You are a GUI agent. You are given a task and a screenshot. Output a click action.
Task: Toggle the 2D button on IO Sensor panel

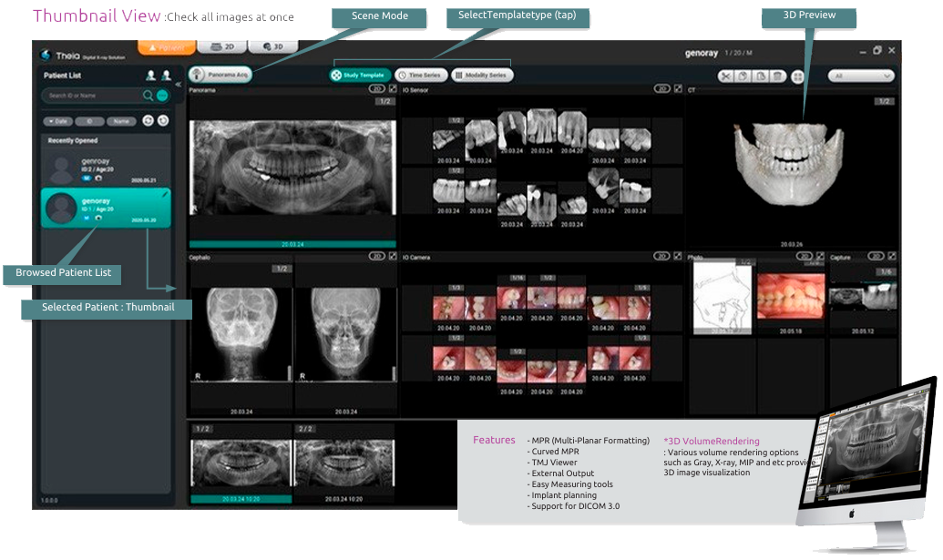coord(661,90)
